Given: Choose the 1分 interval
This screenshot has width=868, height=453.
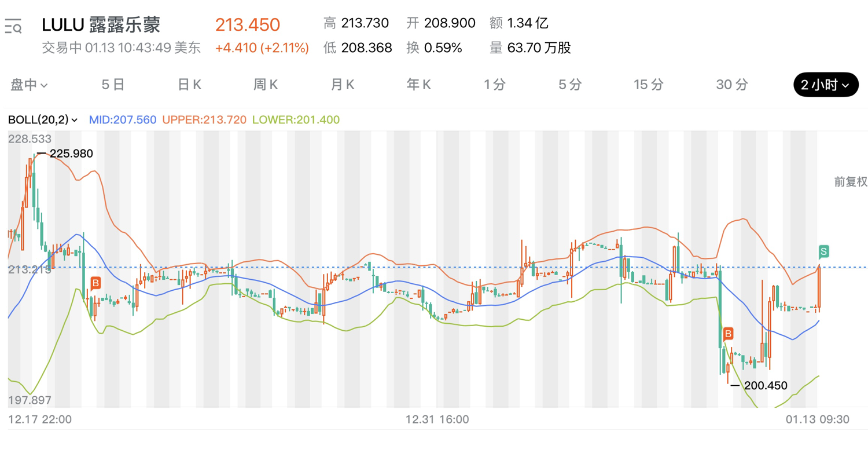Looking at the screenshot, I should click(495, 85).
